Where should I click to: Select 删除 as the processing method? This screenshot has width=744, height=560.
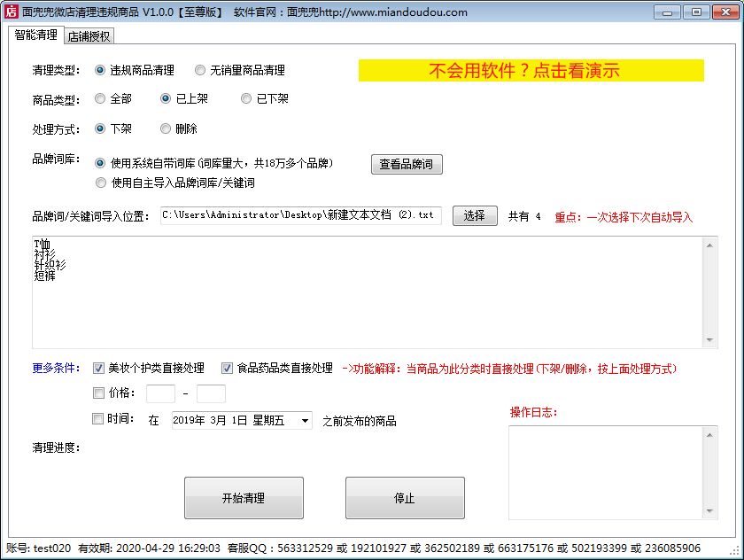tap(166, 128)
